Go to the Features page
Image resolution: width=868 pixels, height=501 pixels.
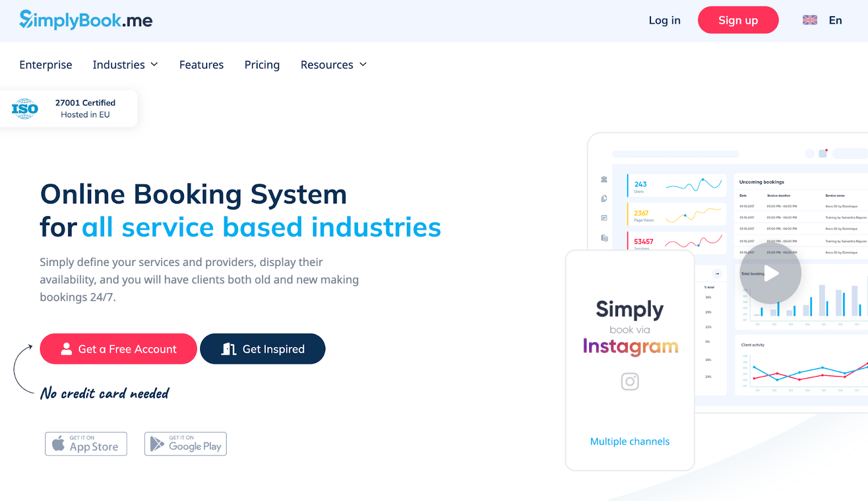click(x=201, y=65)
